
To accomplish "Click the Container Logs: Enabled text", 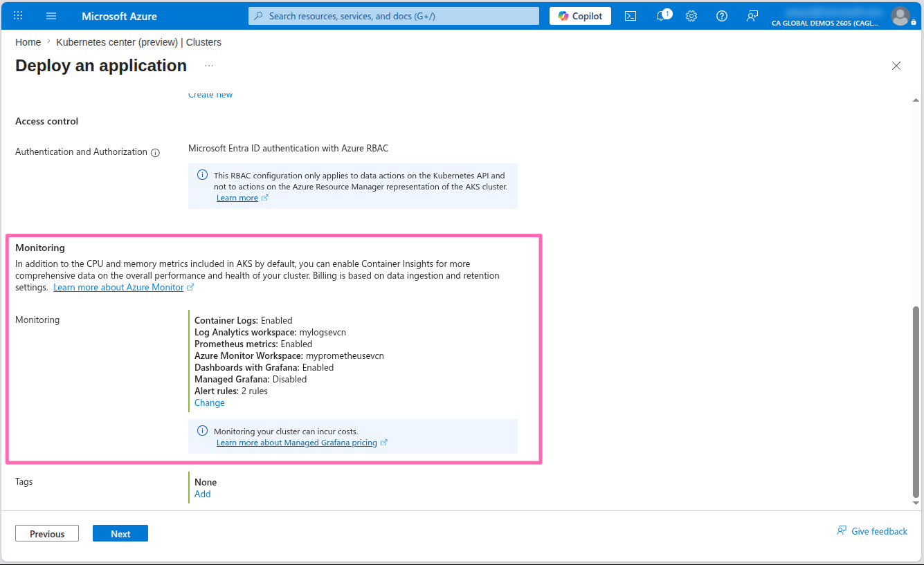I will coord(244,320).
